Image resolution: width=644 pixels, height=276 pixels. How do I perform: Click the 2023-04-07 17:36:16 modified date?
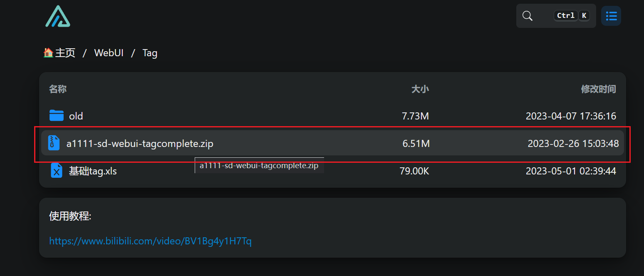click(571, 116)
